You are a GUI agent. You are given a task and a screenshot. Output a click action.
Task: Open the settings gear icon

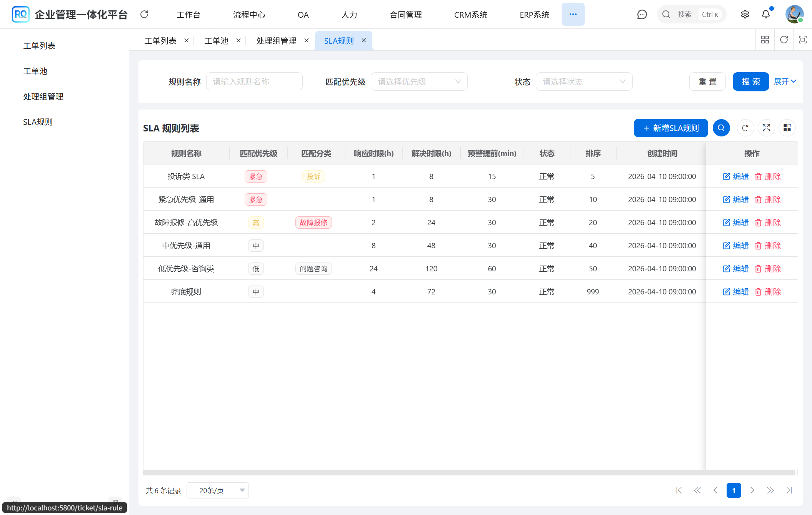tap(745, 15)
